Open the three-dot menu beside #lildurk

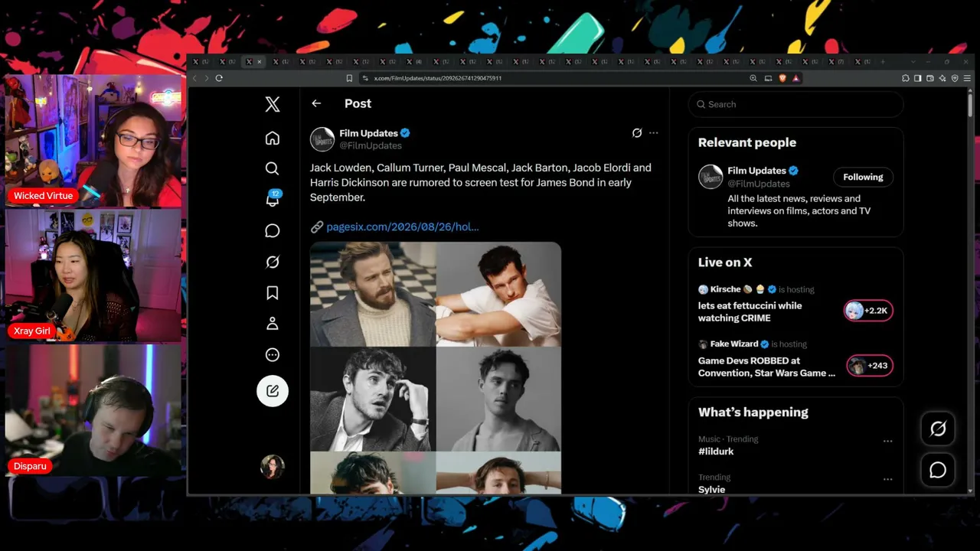pos(888,441)
